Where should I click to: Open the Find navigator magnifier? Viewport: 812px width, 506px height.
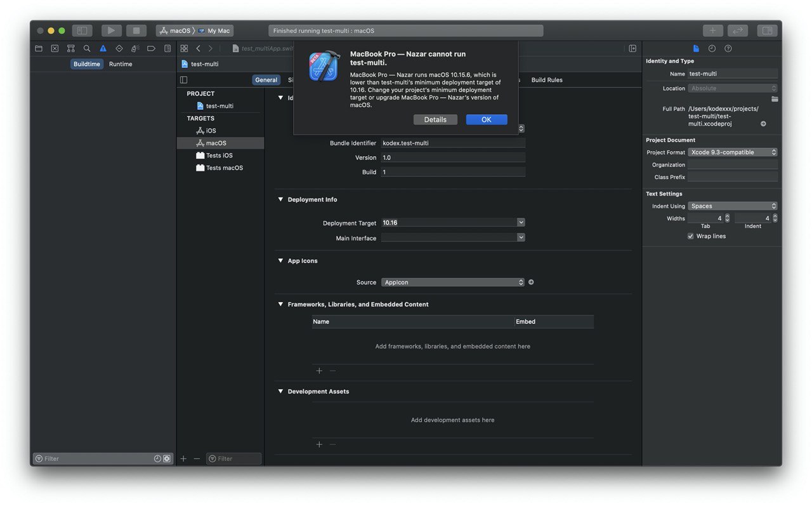[87, 48]
